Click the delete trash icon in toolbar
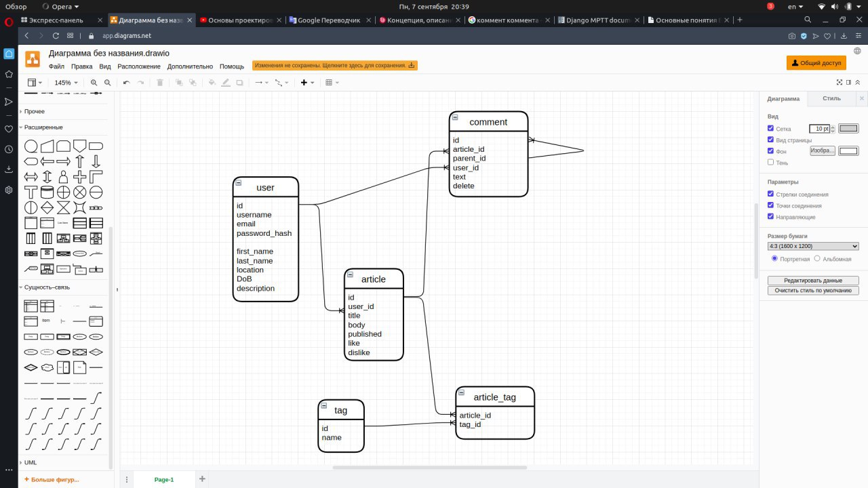Screen dimensions: 868x488 point(160,83)
